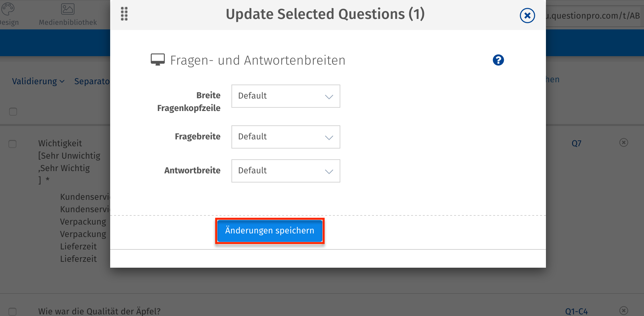Open the Medienbibliothek image icon
This screenshot has height=316, width=644.
[x=68, y=9]
